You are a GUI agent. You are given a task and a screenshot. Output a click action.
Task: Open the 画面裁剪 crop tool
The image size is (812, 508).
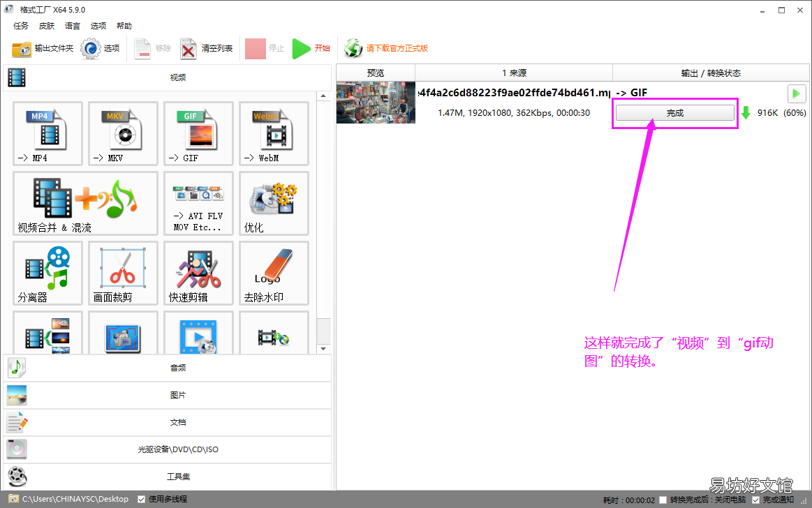[x=124, y=273]
